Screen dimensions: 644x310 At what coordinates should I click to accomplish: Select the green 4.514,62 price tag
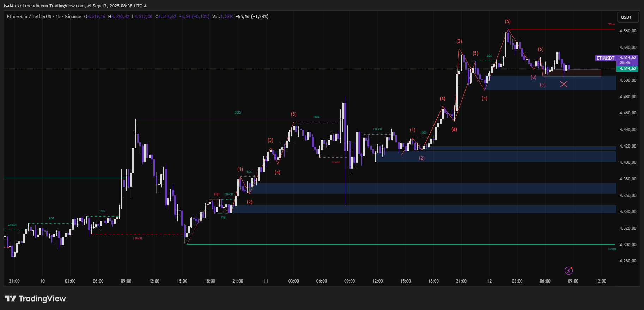628,69
